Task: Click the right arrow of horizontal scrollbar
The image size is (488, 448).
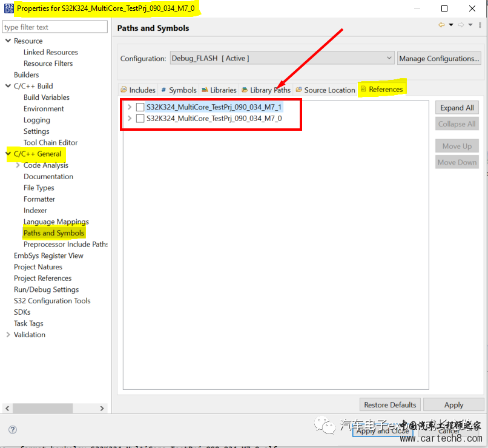Action: tap(102, 408)
